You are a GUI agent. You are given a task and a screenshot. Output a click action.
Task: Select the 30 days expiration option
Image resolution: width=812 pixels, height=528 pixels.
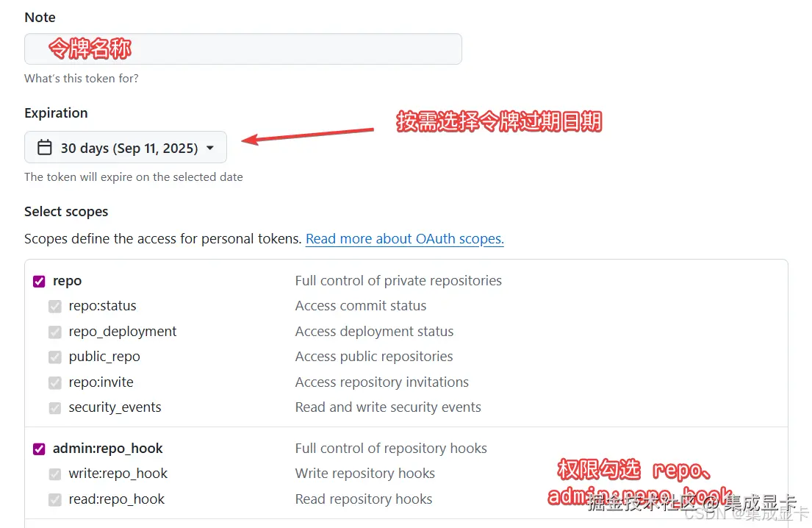pyautogui.click(x=129, y=148)
